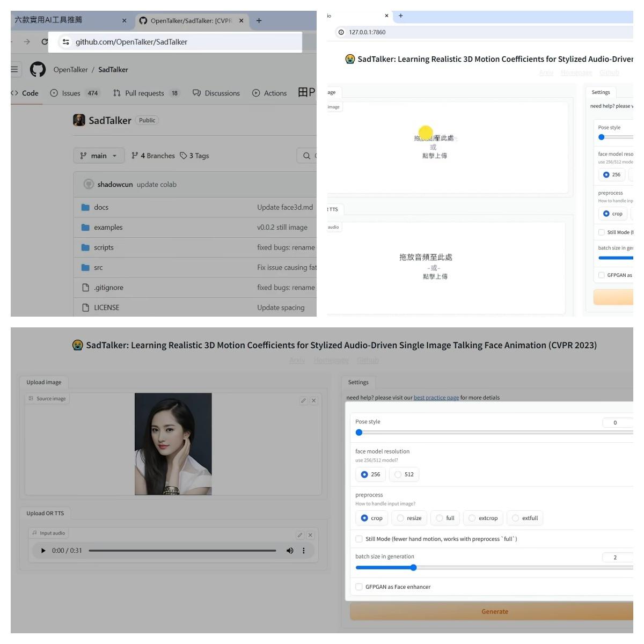Click the shadowcun commit author avatar
The height and width of the screenshot is (644, 644).
(x=89, y=184)
